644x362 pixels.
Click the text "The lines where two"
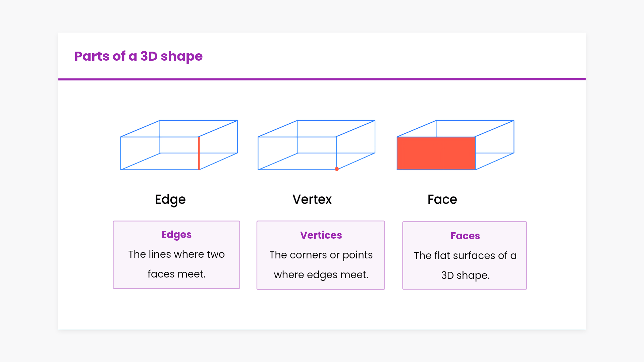tap(176, 254)
